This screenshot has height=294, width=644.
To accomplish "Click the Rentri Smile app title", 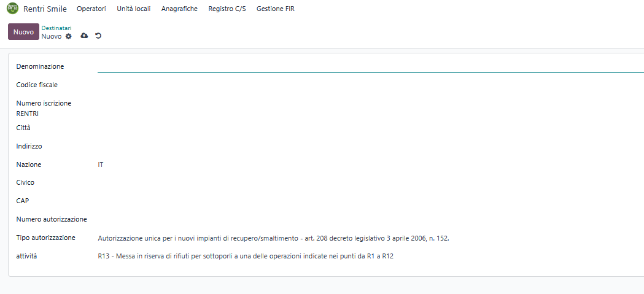I will pos(45,9).
